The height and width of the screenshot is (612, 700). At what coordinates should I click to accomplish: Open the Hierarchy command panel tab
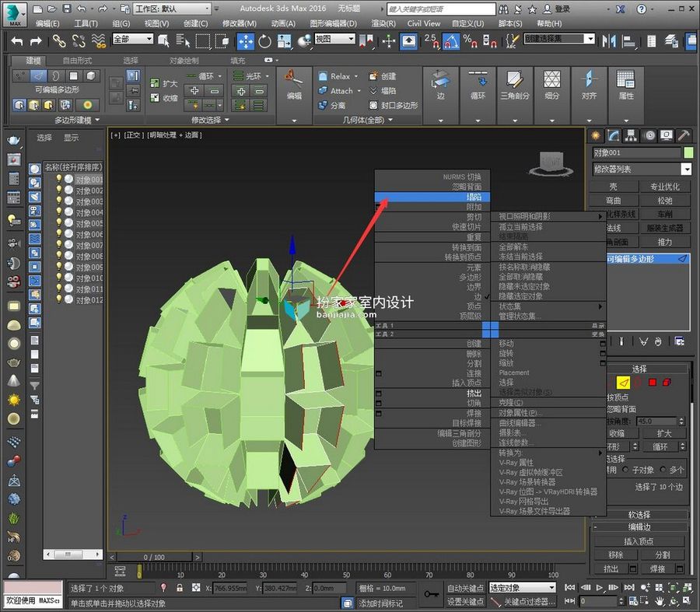point(631,135)
